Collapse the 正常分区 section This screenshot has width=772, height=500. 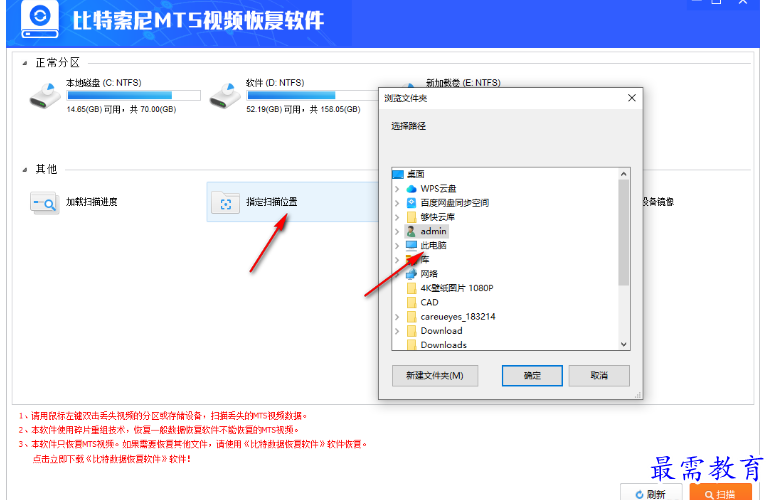tap(25, 63)
